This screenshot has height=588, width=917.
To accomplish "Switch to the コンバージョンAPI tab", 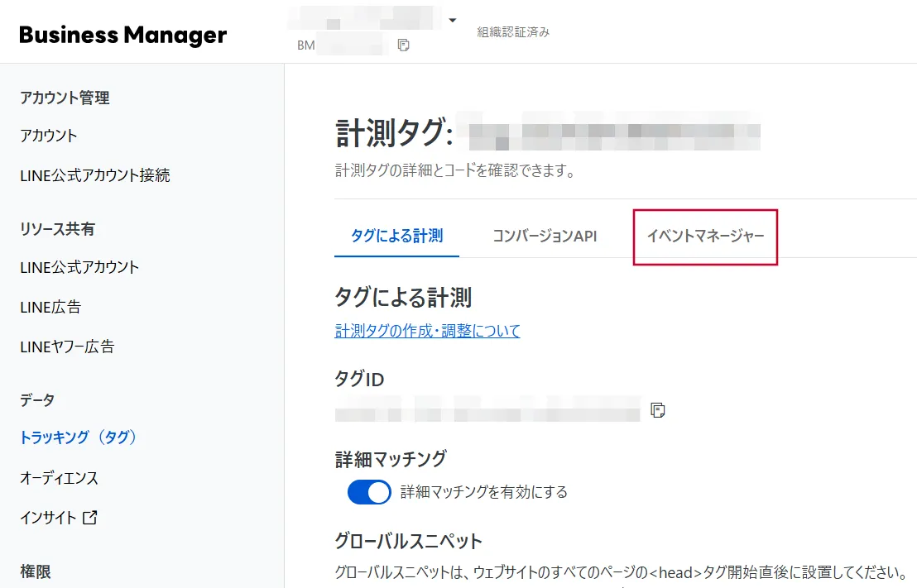I will [x=545, y=236].
